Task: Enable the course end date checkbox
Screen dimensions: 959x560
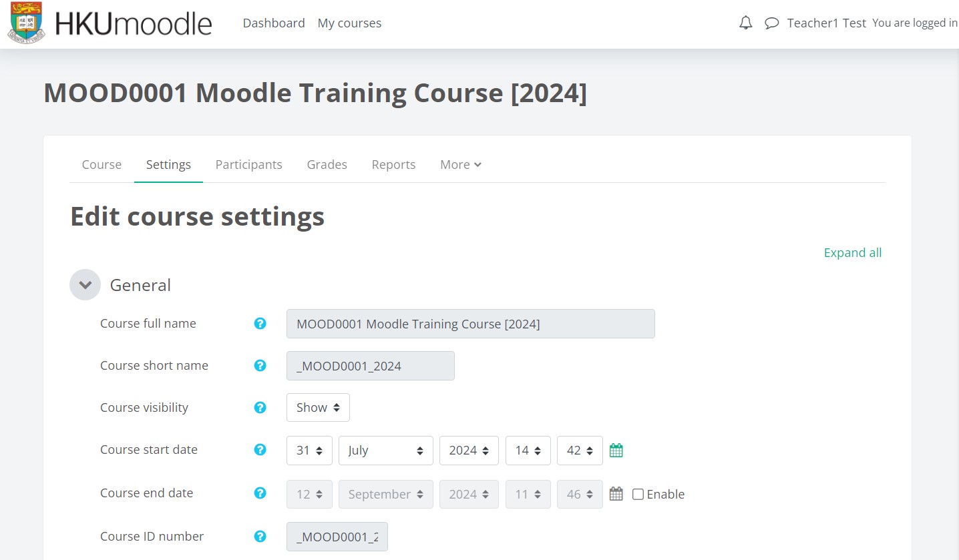Action: [x=638, y=495]
